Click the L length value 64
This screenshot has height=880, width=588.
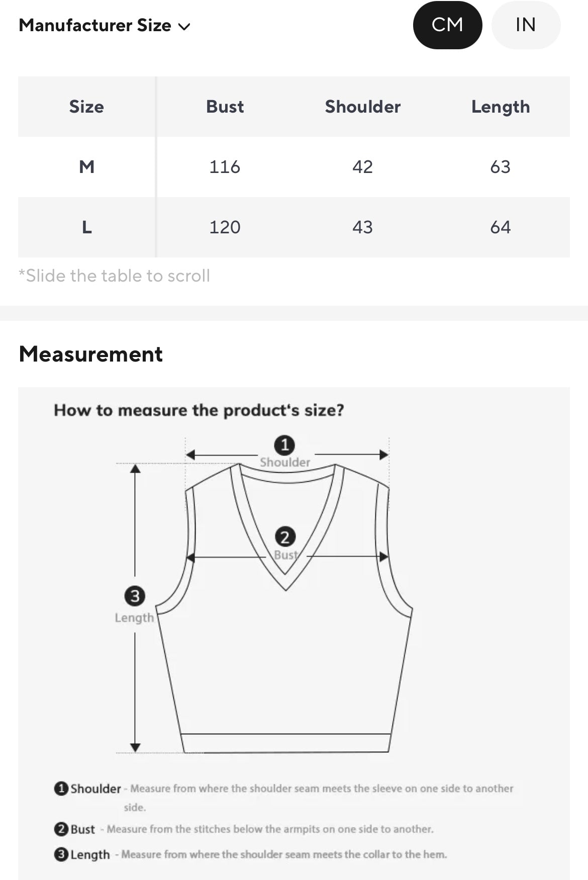pyautogui.click(x=500, y=227)
